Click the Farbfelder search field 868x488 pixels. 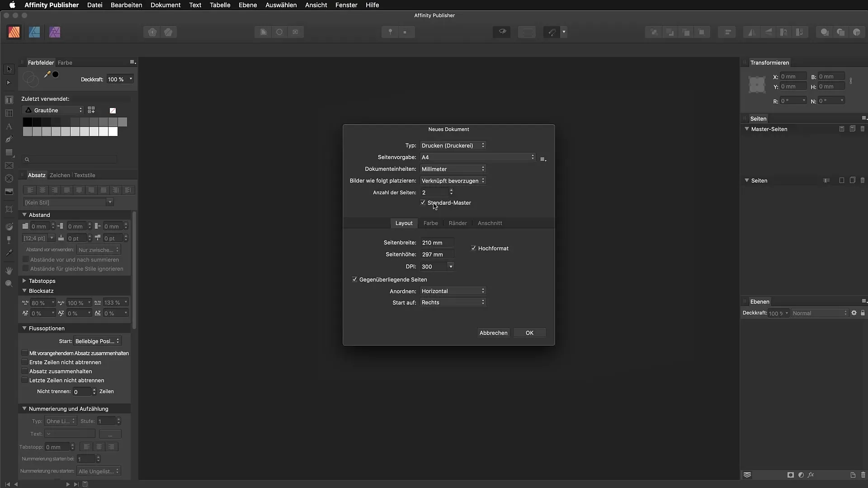point(70,159)
